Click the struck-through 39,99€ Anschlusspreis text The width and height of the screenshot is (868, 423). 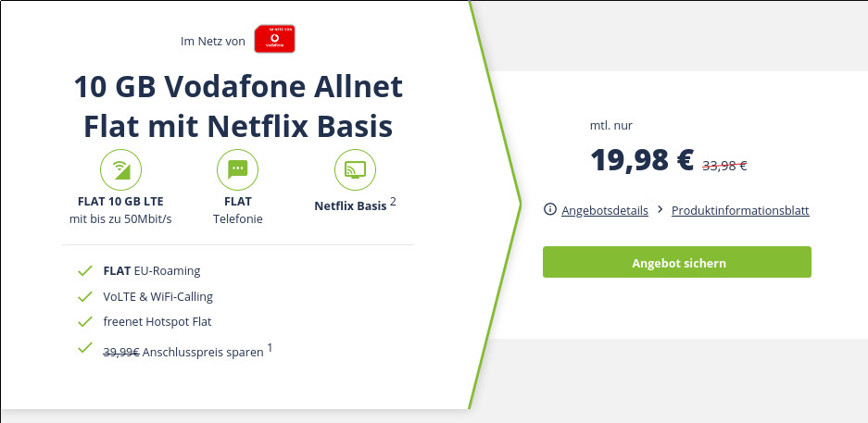click(x=121, y=352)
